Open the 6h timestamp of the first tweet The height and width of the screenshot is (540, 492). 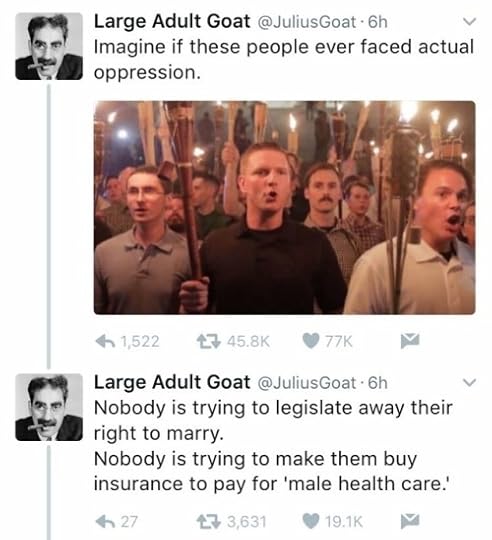pyautogui.click(x=378, y=22)
